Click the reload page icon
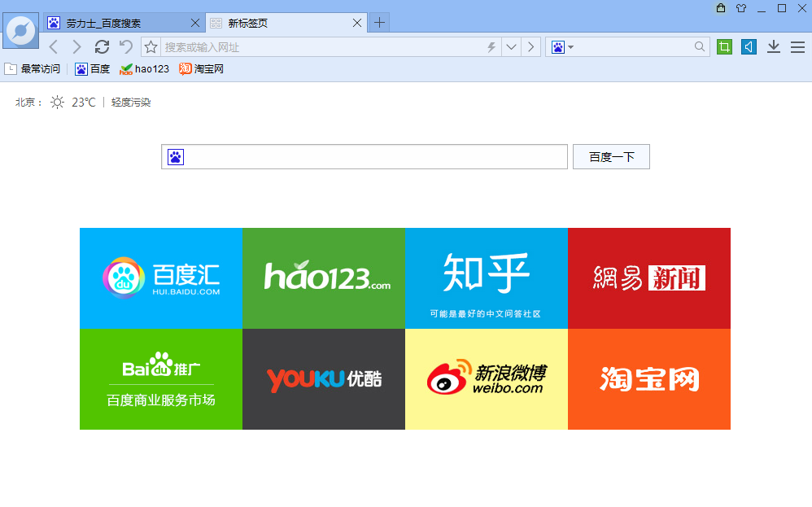Viewport: 812px width, 507px height. (102, 47)
